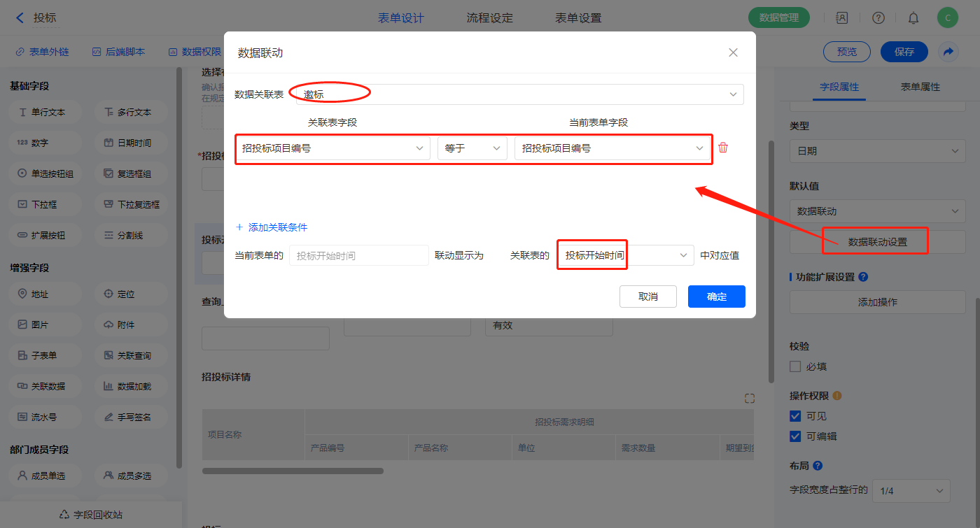Delete the link condition with trash icon

tap(723, 148)
